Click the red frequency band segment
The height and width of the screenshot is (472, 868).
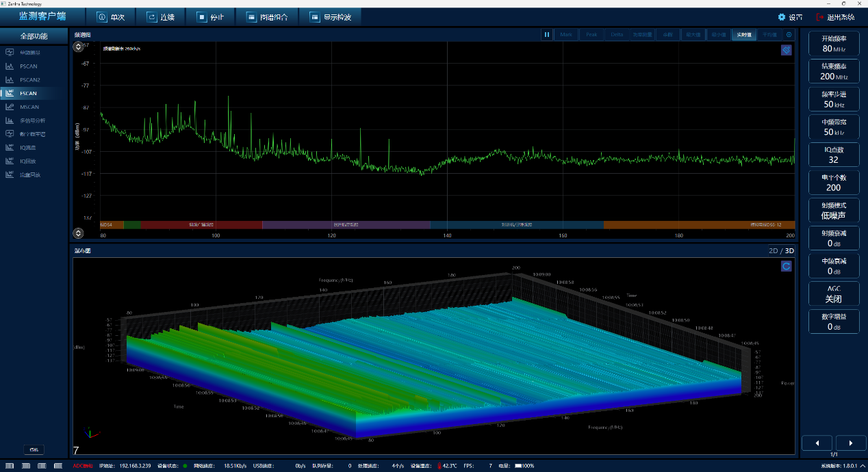pyautogui.click(x=201, y=224)
